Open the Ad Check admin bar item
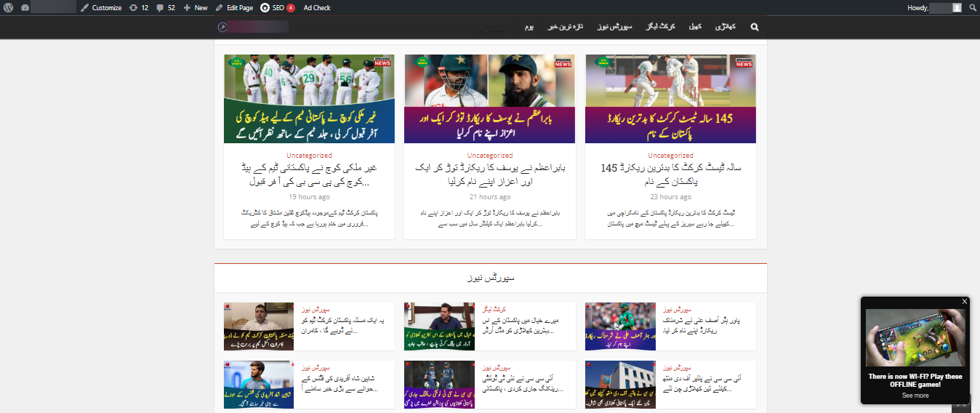Image resolution: width=980 pixels, height=413 pixels. pyautogui.click(x=316, y=7)
